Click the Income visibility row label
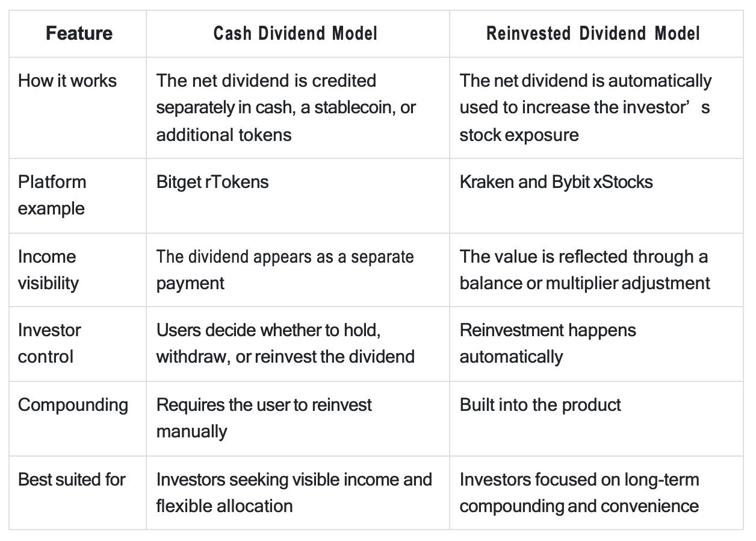Image resolution: width=756 pixels, height=541 pixels. [x=48, y=270]
